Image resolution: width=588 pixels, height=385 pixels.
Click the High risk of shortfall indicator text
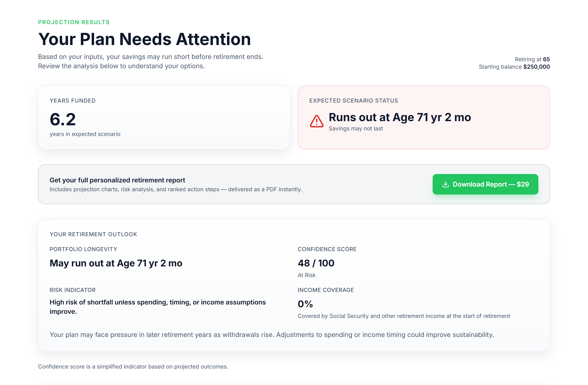point(158,307)
